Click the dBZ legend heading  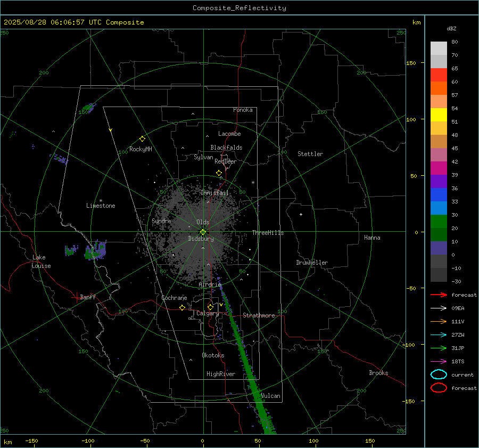pyautogui.click(x=451, y=28)
